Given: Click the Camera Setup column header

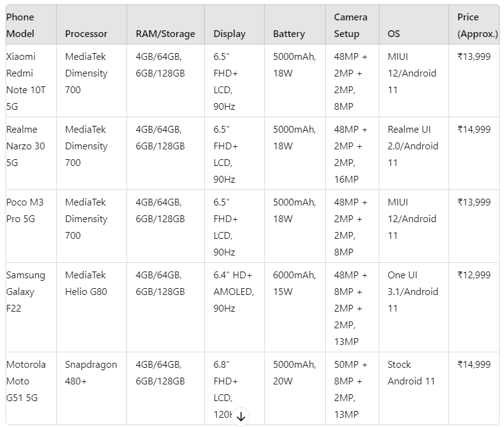Looking at the screenshot, I should tap(352, 25).
